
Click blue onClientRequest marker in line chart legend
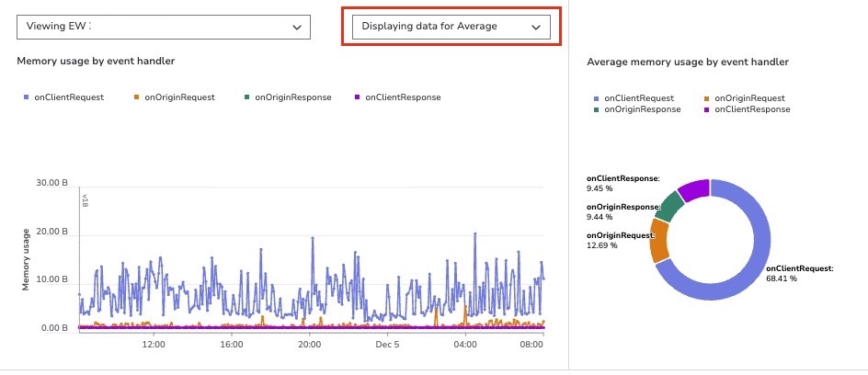pos(28,97)
